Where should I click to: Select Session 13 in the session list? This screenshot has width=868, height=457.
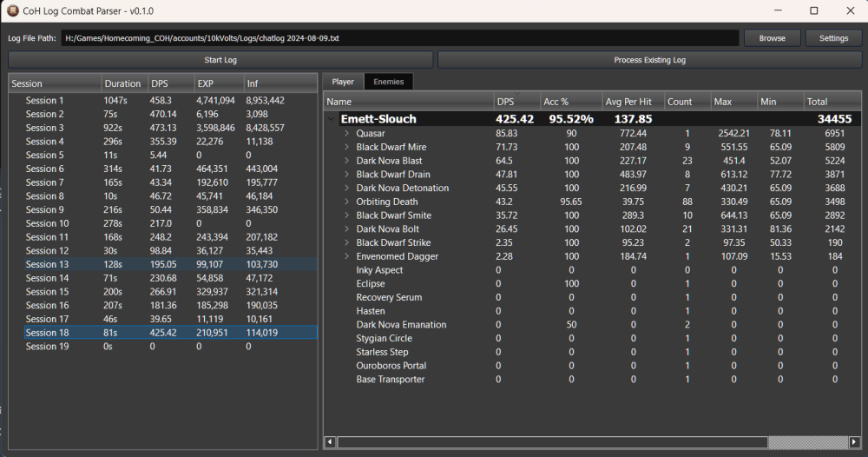point(47,264)
